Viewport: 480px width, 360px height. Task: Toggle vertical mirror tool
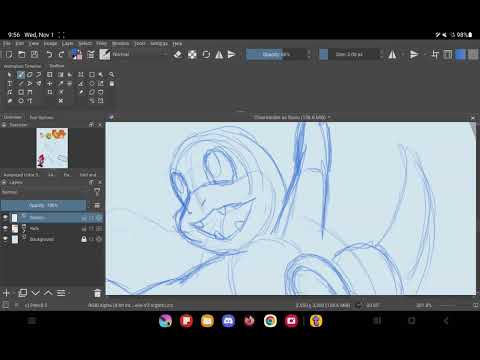(x=232, y=54)
